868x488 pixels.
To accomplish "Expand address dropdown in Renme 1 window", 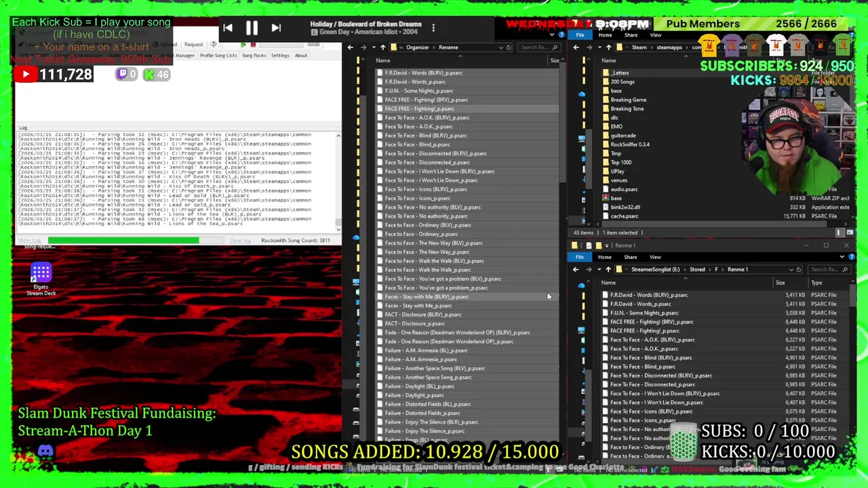I will click(x=791, y=269).
